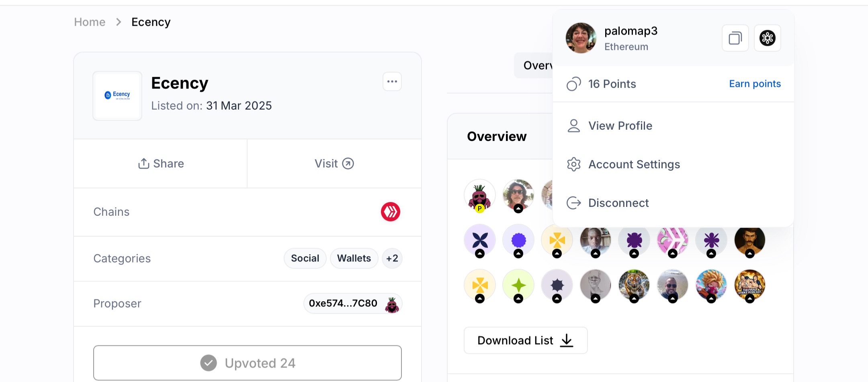Expand the +2 more categories chip

tap(392, 258)
